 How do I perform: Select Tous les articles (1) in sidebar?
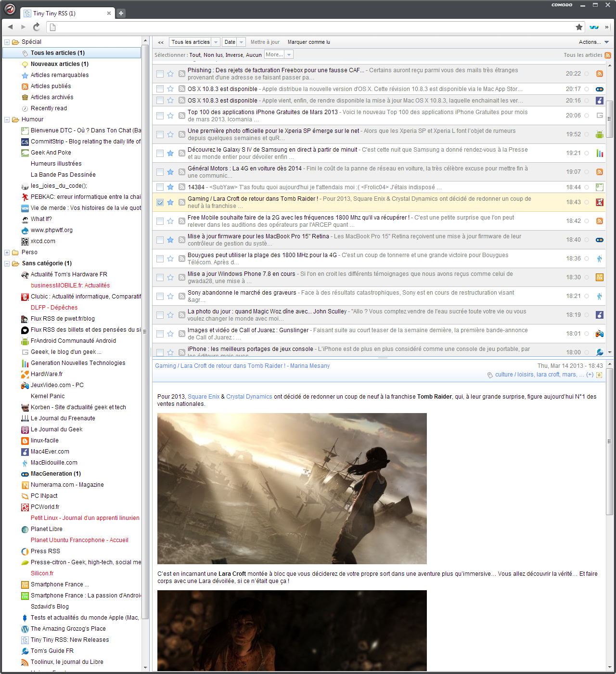point(72,53)
